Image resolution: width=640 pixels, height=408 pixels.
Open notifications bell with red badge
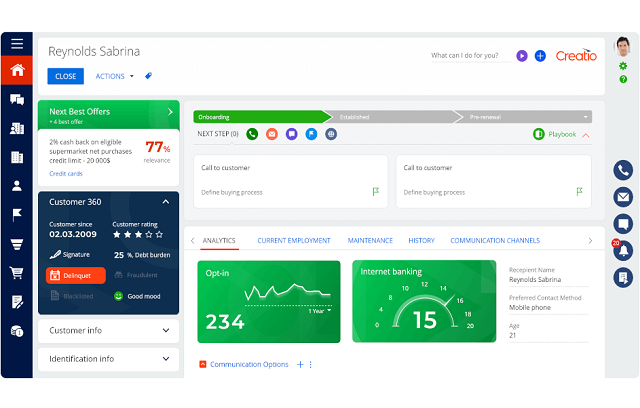[x=623, y=250]
